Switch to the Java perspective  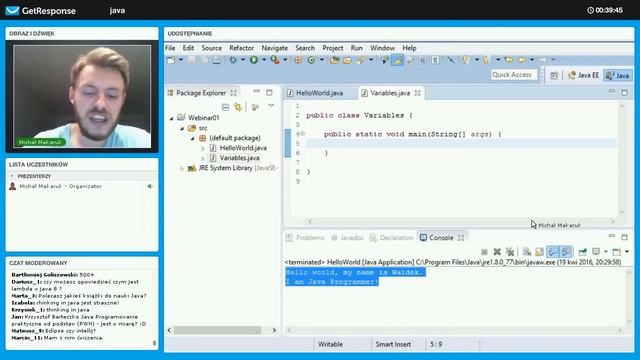(x=618, y=76)
